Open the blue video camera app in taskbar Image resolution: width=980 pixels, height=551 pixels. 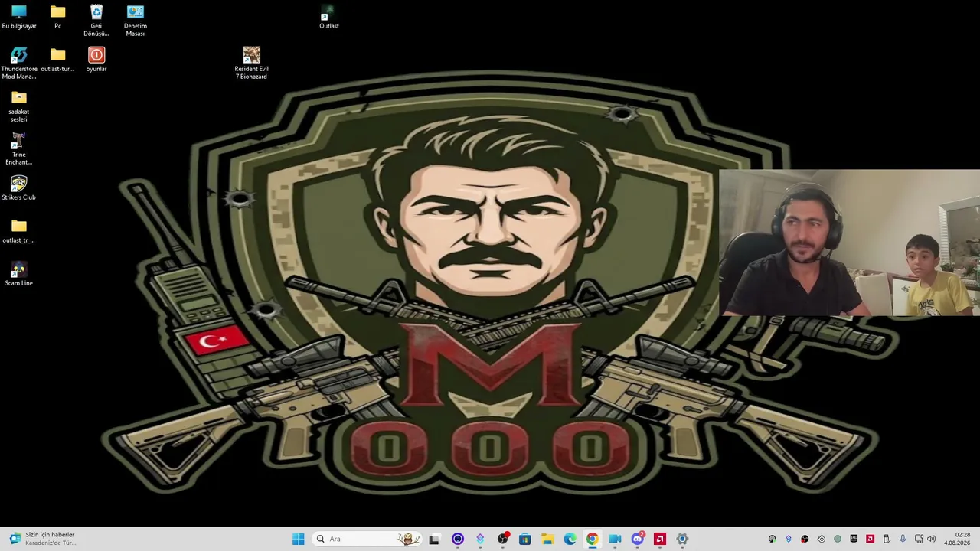click(615, 539)
